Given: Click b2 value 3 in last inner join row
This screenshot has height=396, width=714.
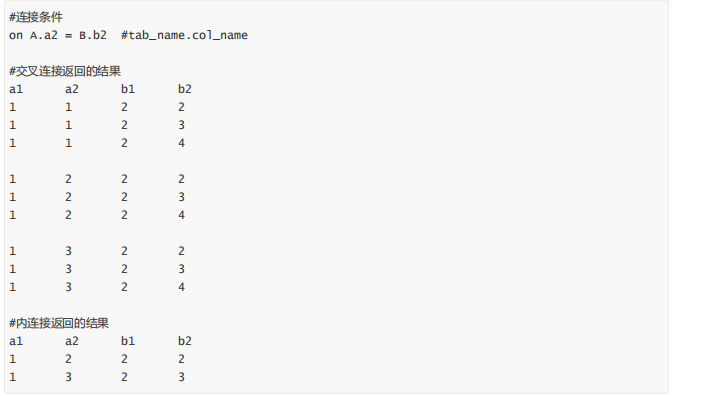Looking at the screenshot, I should tap(181, 377).
